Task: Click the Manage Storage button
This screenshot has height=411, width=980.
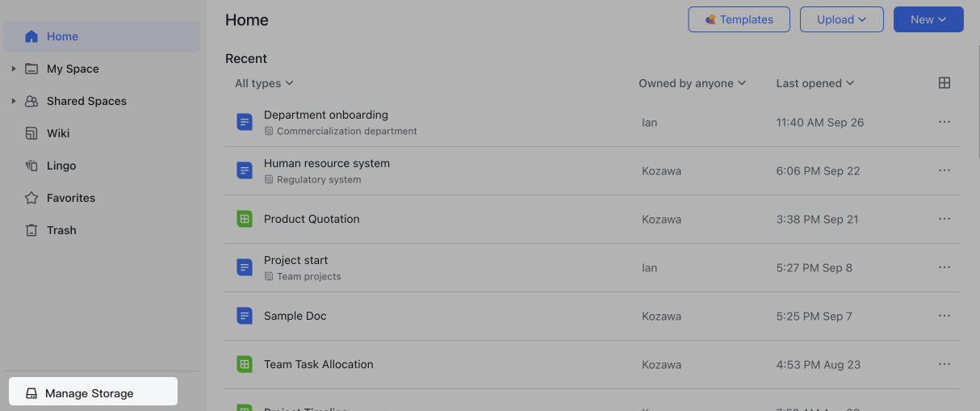Action: (93, 393)
